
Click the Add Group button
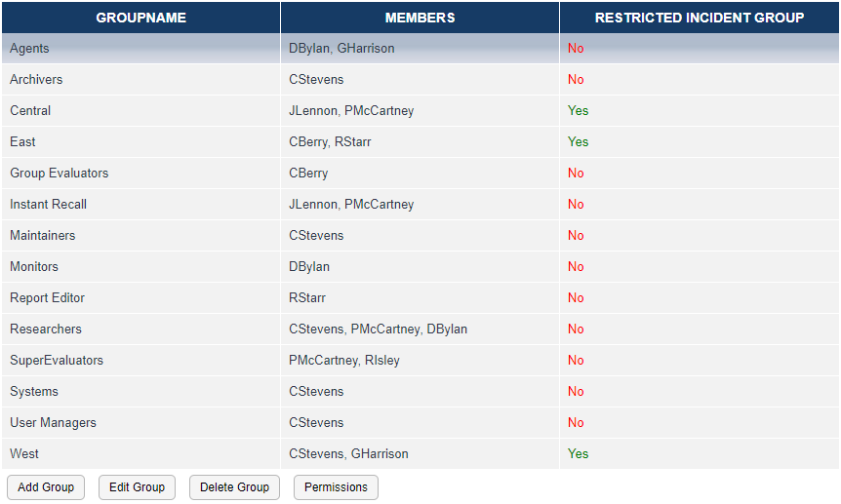coord(46,487)
